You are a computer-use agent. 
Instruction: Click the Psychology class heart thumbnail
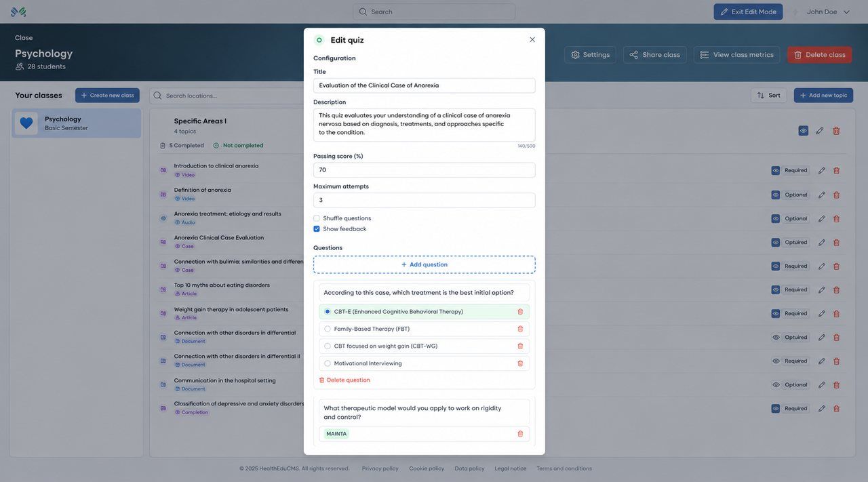point(26,123)
